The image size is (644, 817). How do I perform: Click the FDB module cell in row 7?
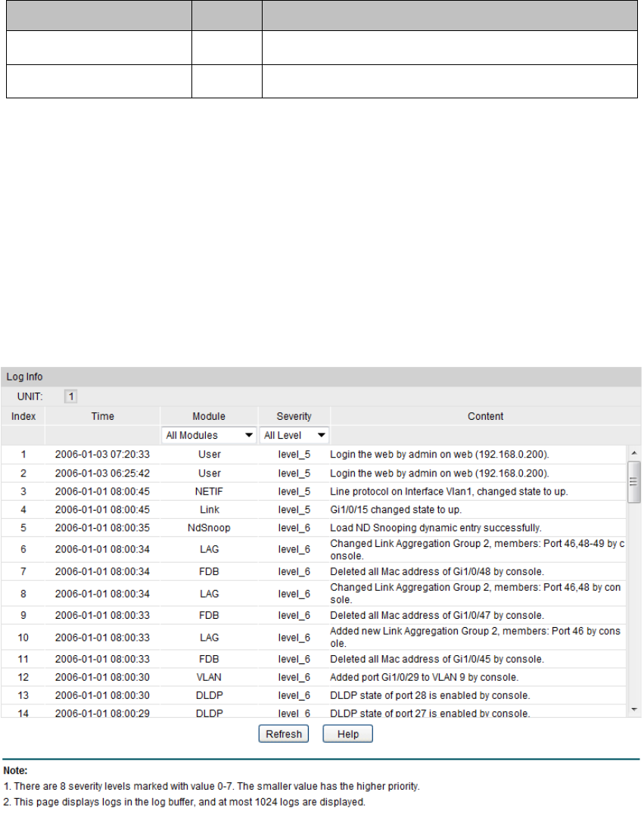tap(209, 572)
